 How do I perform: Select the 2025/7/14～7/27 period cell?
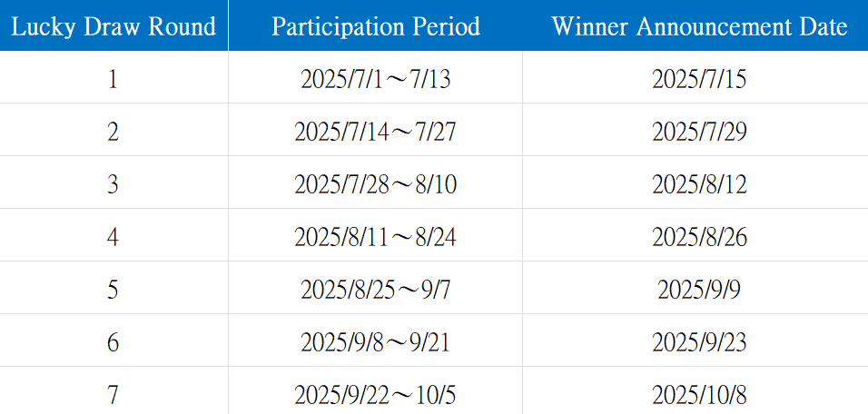[x=375, y=130]
